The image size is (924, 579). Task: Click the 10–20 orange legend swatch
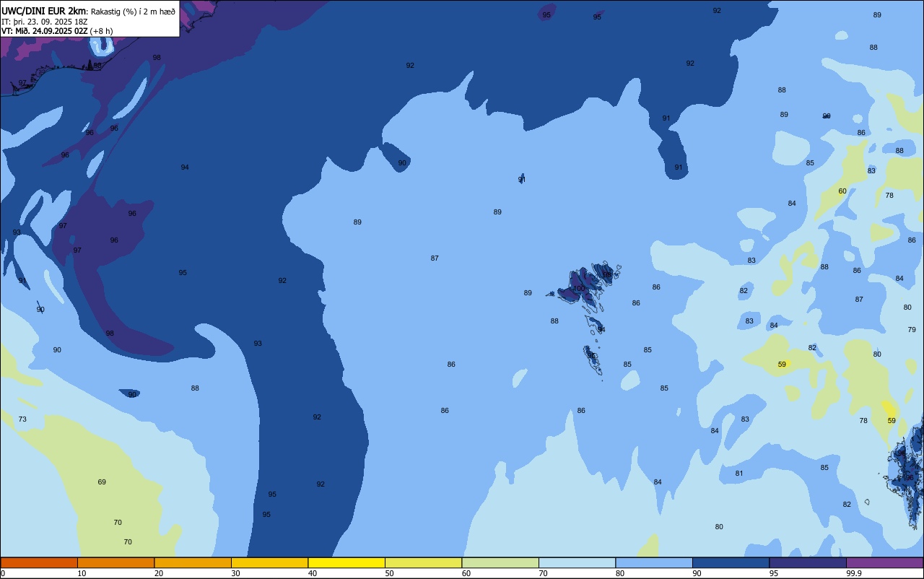coord(115,562)
